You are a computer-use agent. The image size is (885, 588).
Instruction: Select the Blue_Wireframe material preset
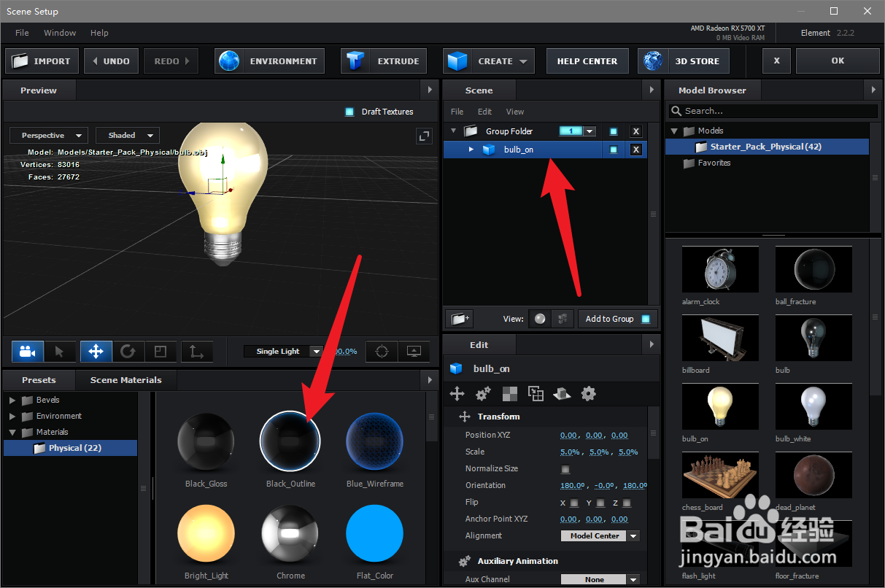[x=374, y=441]
